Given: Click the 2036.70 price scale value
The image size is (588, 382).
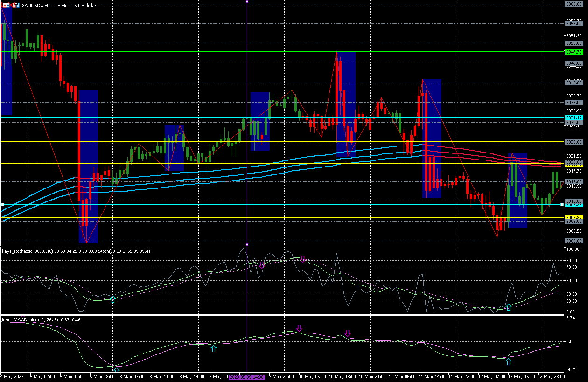Looking at the screenshot, I should pos(574,96).
